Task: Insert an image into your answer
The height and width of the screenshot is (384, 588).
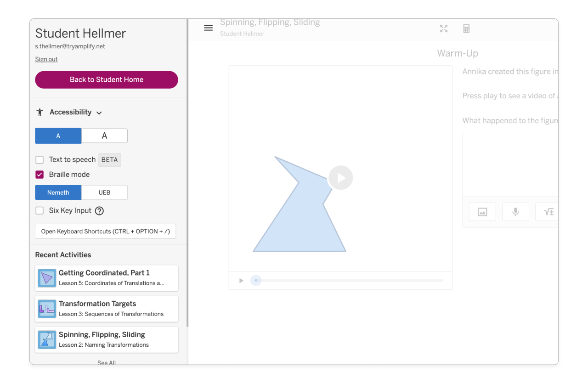Action: 482,212
